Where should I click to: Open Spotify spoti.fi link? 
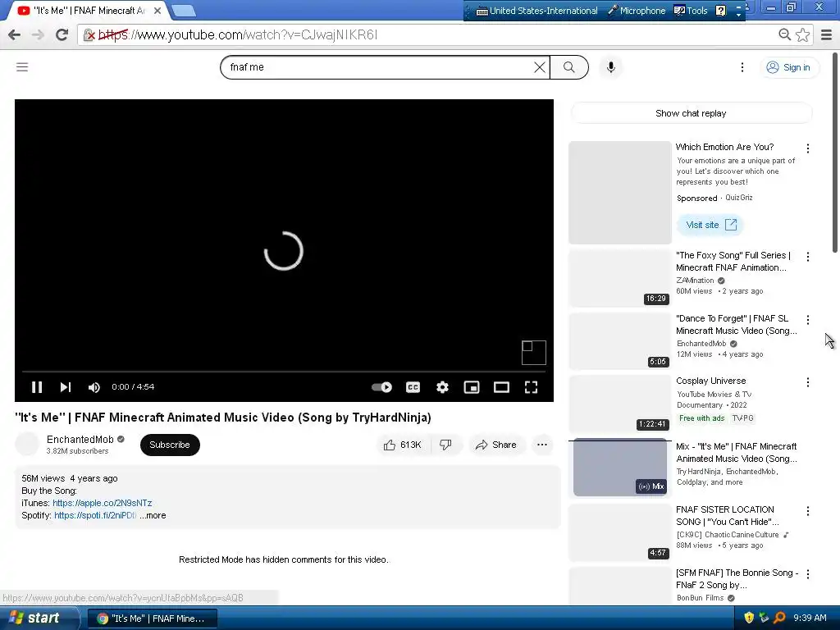click(95, 515)
